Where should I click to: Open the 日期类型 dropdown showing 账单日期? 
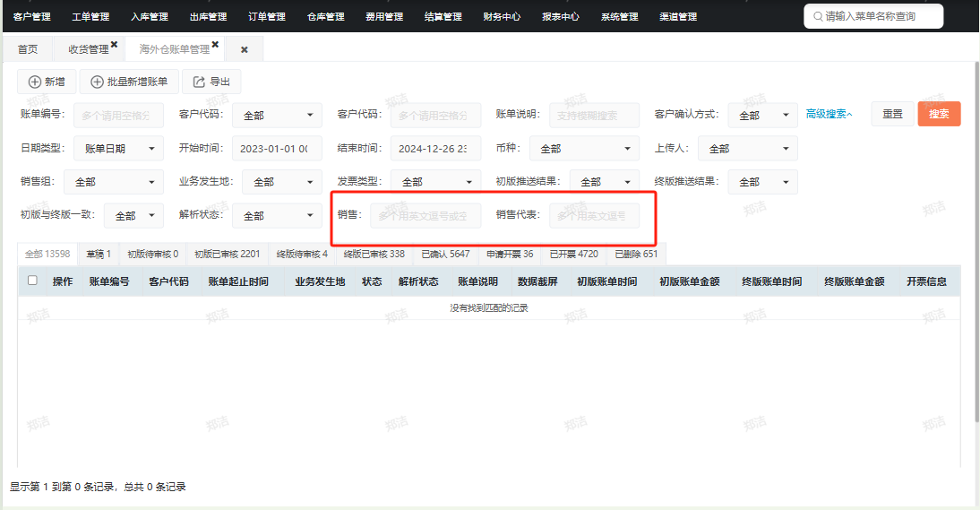tap(119, 148)
